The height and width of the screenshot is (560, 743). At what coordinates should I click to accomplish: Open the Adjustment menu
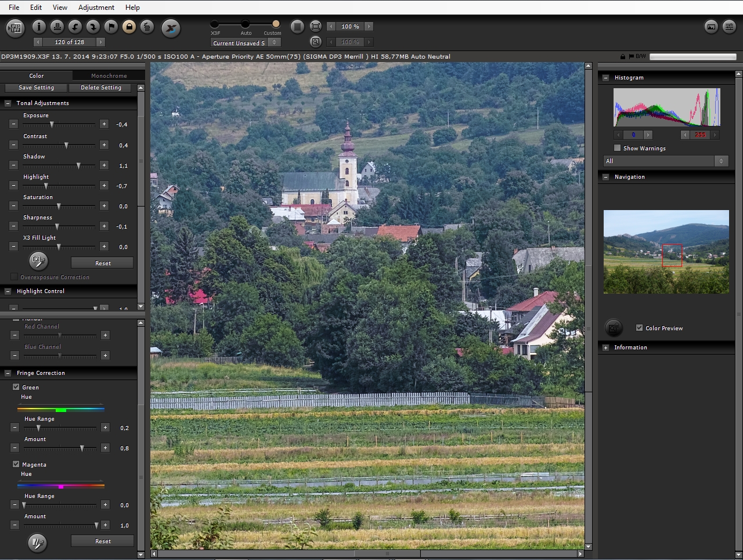tap(96, 8)
